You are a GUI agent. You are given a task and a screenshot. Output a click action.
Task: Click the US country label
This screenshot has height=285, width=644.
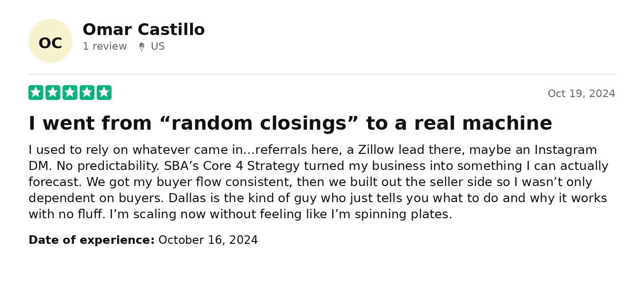click(157, 46)
